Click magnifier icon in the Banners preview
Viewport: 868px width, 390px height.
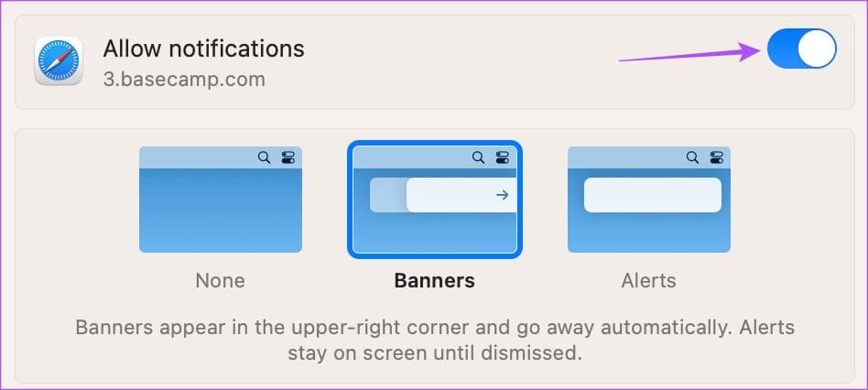tap(478, 157)
